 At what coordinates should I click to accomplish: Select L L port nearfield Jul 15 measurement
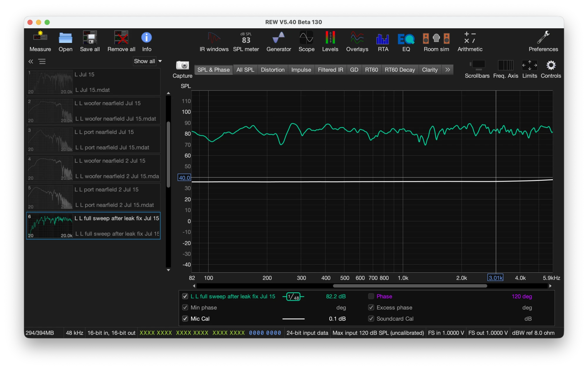93,140
